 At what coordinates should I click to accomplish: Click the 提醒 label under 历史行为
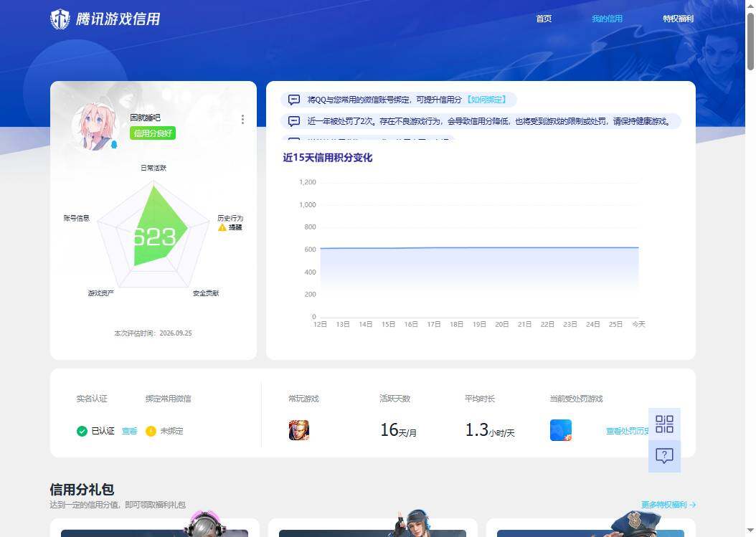235,227
